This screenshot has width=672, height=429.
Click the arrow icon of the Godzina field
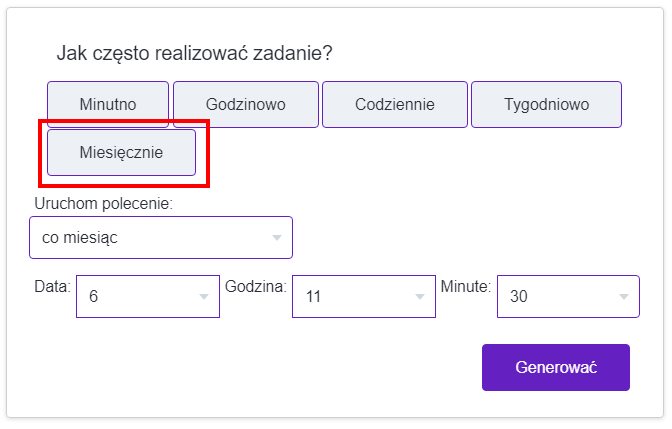pos(420,297)
